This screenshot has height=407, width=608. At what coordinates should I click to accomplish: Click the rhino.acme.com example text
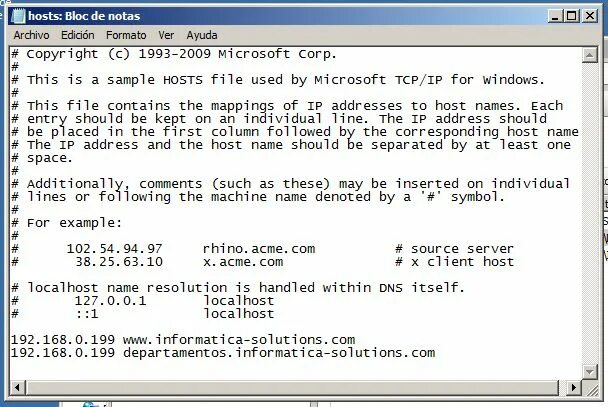pos(259,249)
